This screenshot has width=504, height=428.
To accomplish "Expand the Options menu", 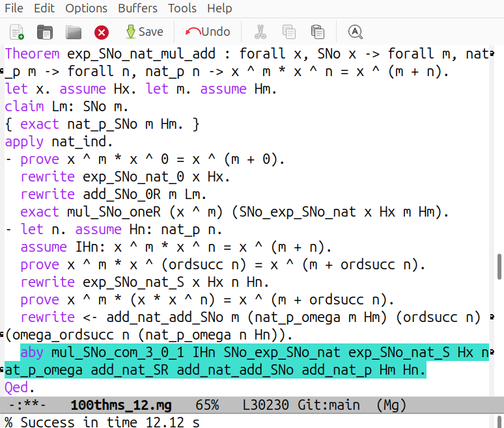I will 87,8.
